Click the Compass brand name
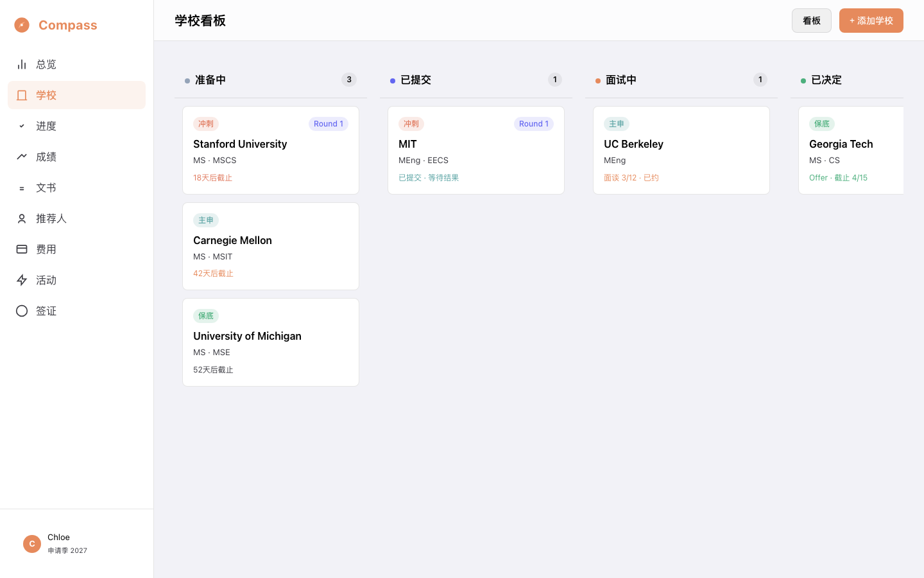The height and width of the screenshot is (578, 924). coord(68,25)
